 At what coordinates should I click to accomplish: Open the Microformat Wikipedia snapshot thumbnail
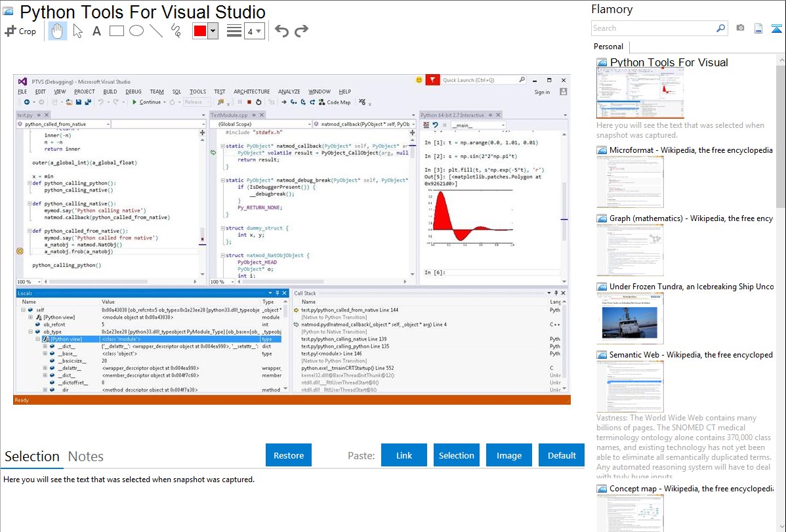click(630, 182)
